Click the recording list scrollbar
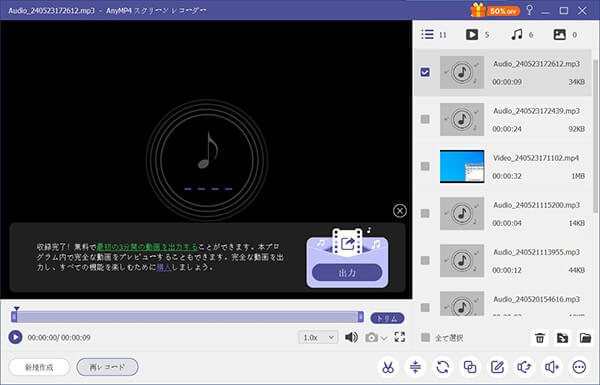 click(x=595, y=136)
